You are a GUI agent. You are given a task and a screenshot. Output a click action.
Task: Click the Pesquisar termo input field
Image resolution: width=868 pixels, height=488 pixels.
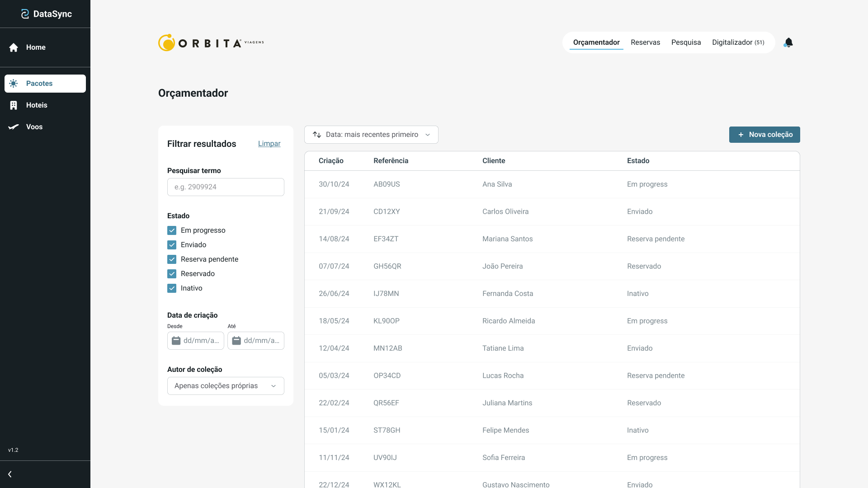click(226, 187)
